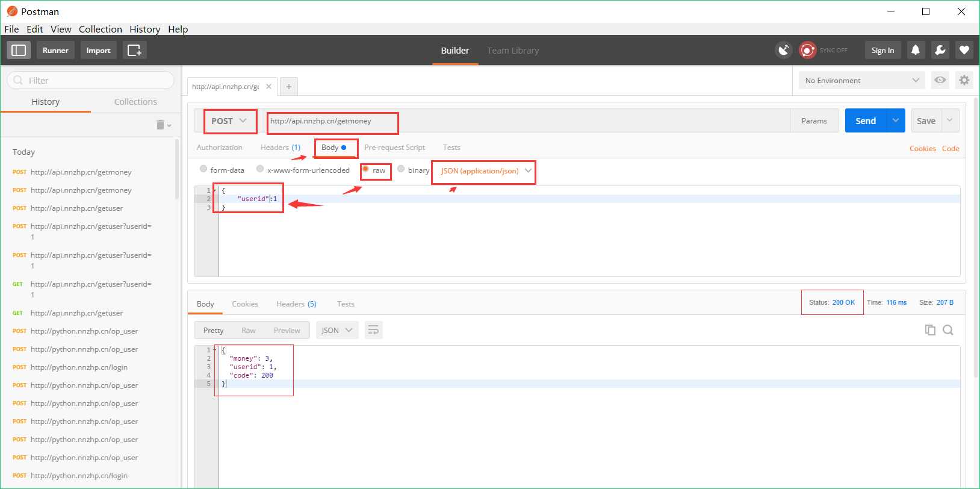
Task: Click the Params button
Action: click(814, 121)
